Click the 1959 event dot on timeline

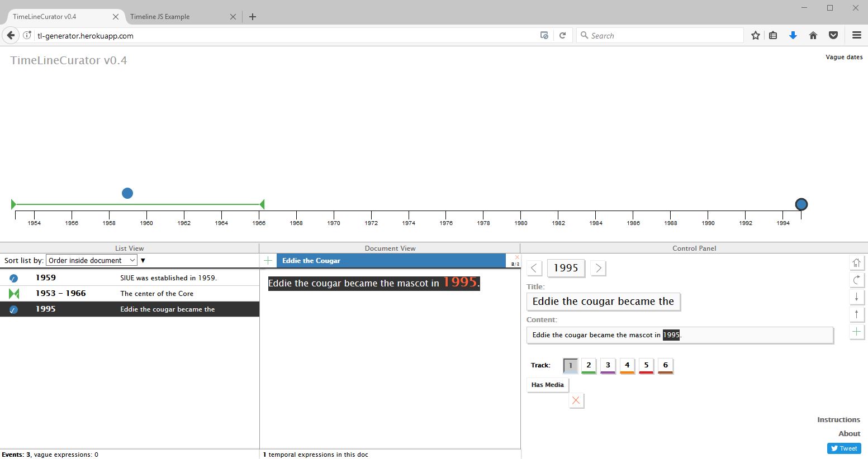point(127,193)
